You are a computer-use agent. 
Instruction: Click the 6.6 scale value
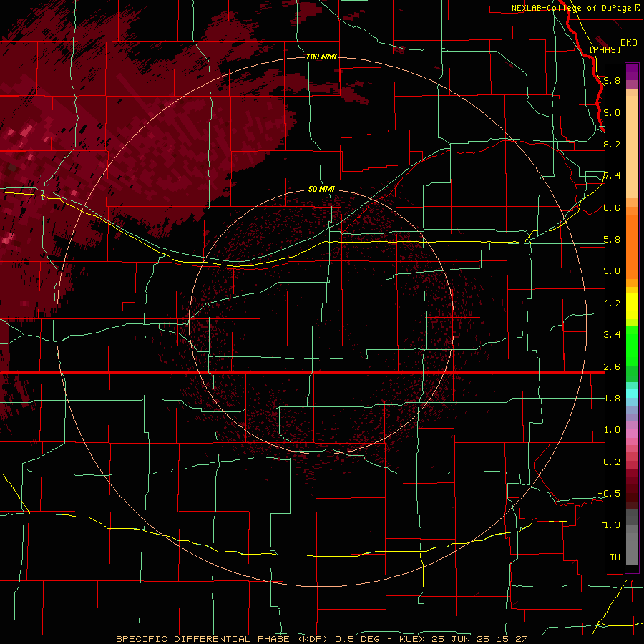(x=612, y=208)
